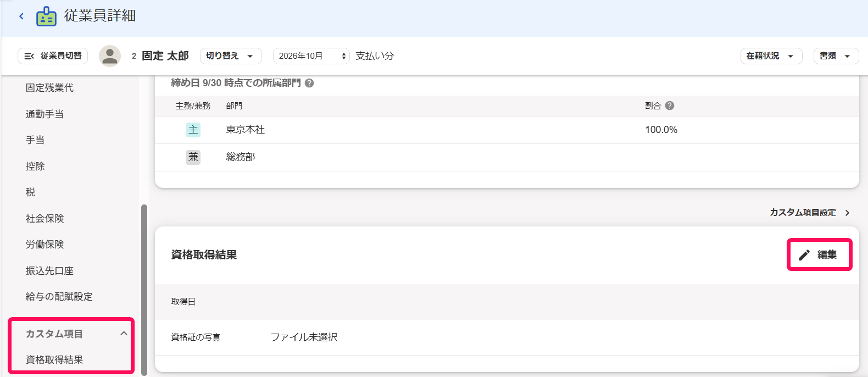Click the 100.0% ratio value

pyautogui.click(x=661, y=130)
